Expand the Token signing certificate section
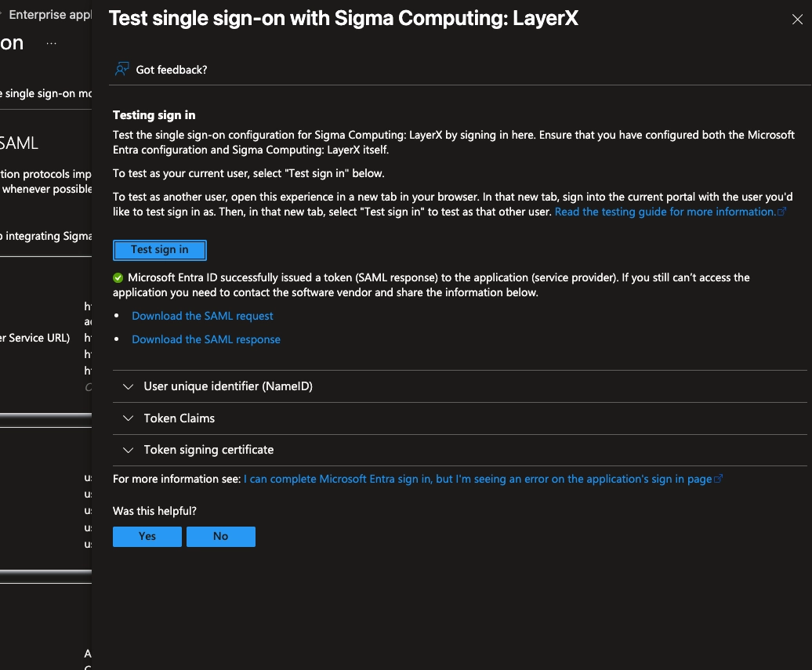The height and width of the screenshot is (670, 812). coord(460,450)
